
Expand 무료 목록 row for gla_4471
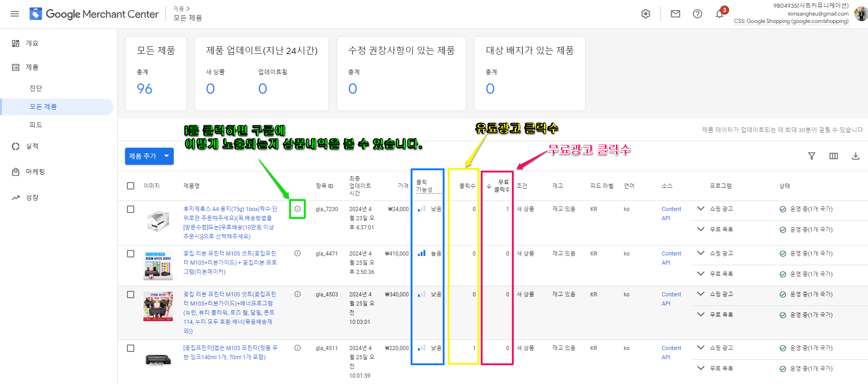[701, 273]
